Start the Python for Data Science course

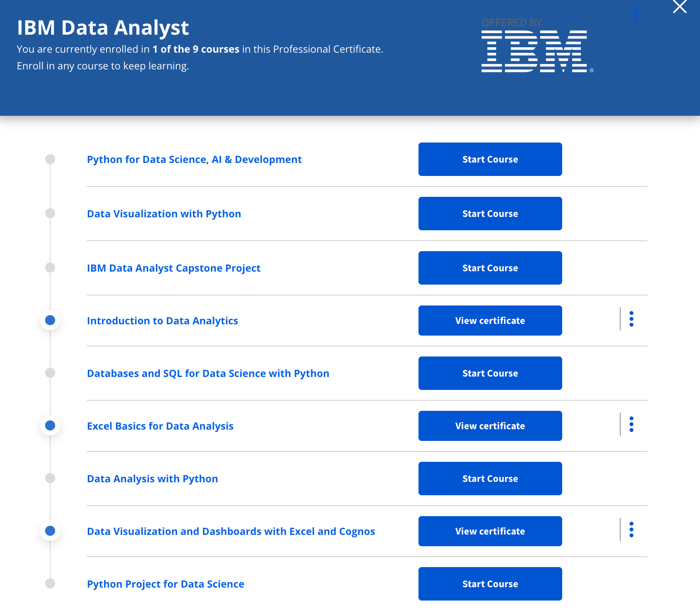490,159
